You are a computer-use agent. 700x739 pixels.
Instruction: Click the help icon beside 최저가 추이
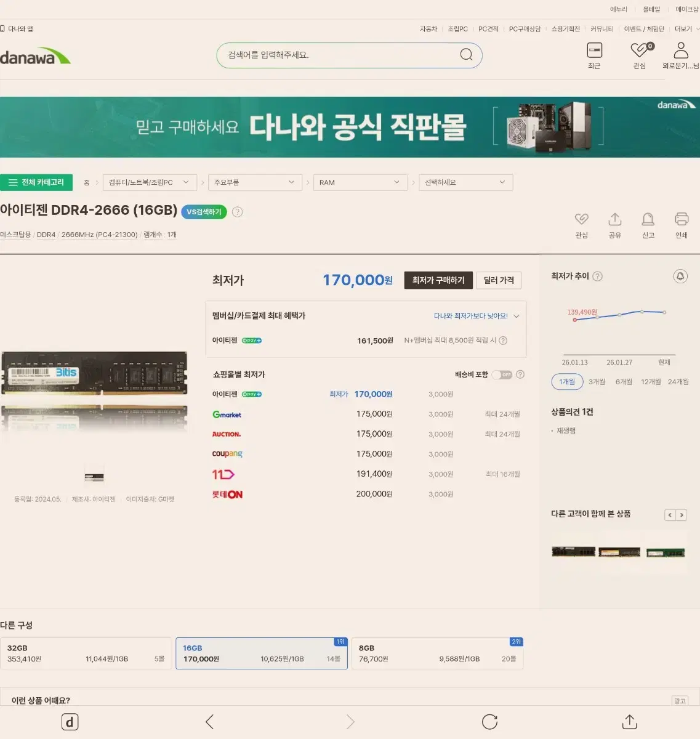click(x=597, y=277)
